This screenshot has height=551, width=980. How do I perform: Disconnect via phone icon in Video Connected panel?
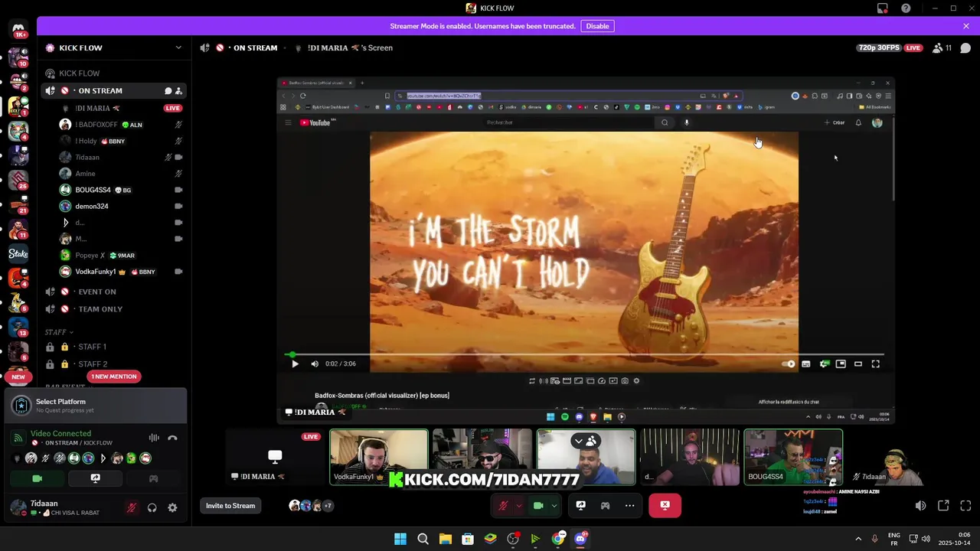point(172,438)
